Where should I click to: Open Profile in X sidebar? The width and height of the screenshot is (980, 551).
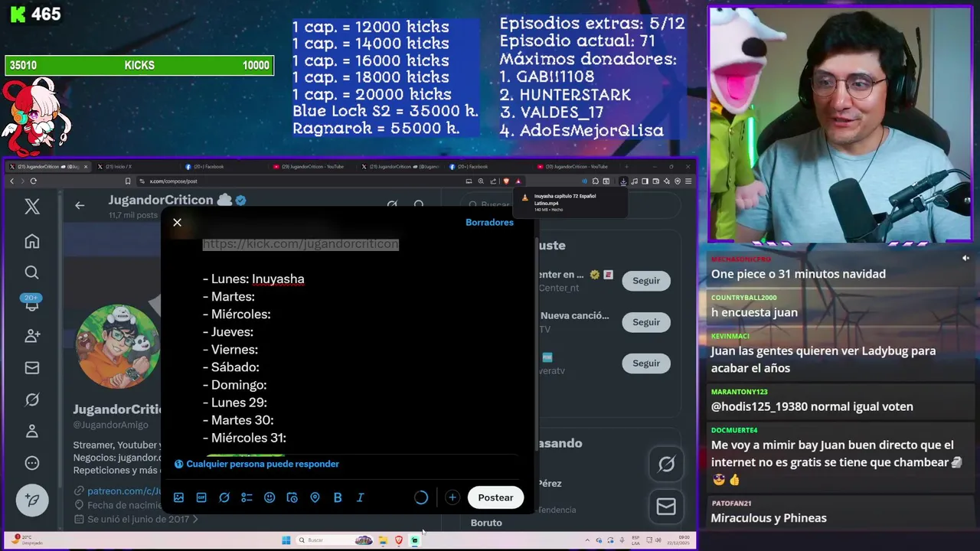click(x=32, y=431)
